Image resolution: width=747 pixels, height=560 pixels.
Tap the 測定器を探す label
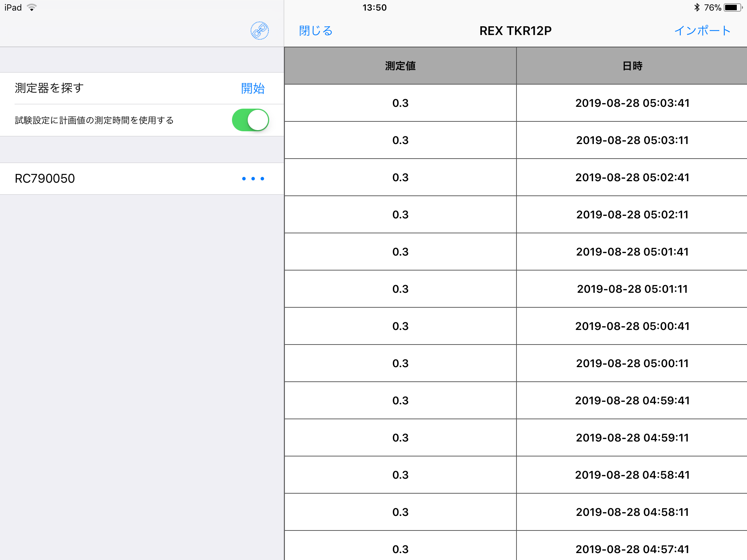[49, 88]
